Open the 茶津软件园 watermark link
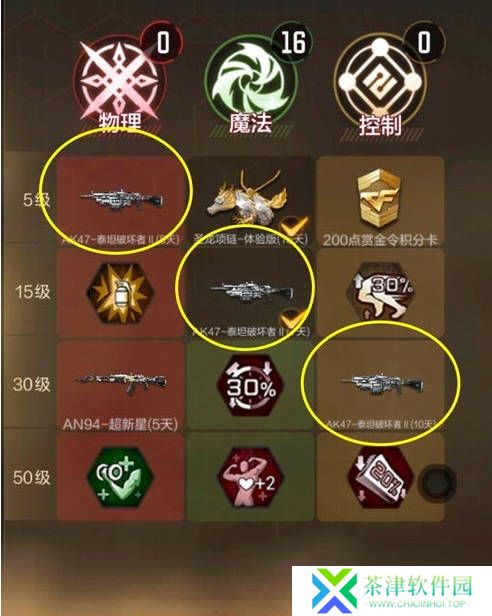This screenshot has width=492, height=616. click(392, 591)
